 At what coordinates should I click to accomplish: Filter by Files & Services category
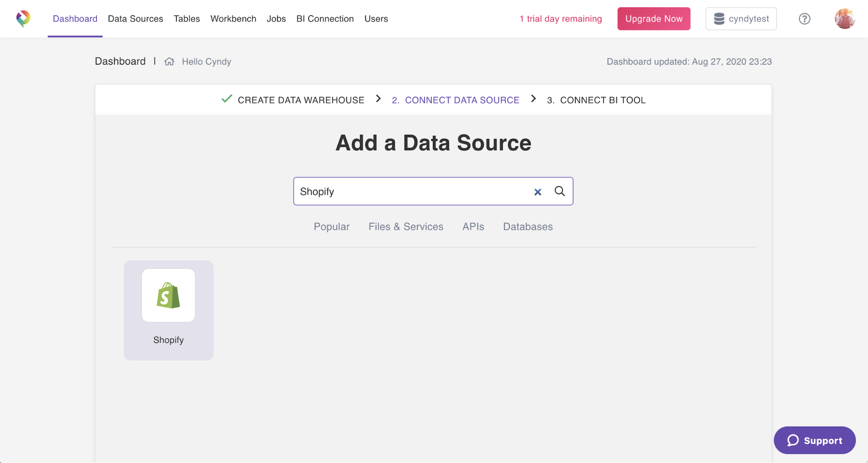click(406, 227)
